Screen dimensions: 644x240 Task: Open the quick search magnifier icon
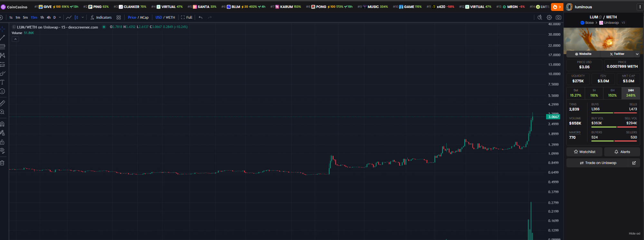(x=540, y=17)
